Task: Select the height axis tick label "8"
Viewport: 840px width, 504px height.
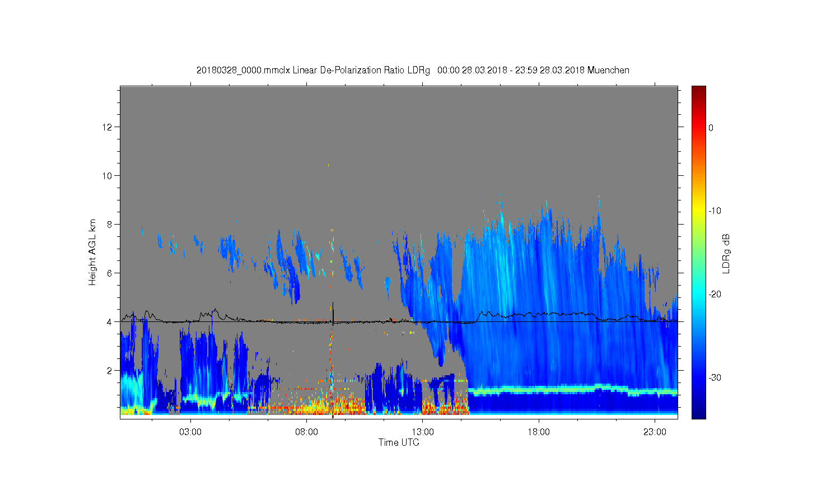Action: [x=110, y=225]
